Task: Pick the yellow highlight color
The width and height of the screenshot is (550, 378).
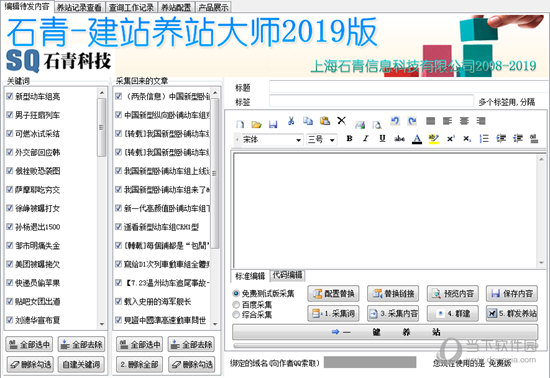Action: click(x=434, y=139)
